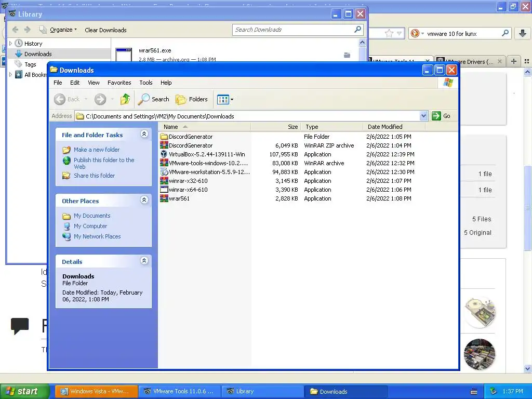
Task: Select Downloads in Library sidebar
Action: (38, 54)
